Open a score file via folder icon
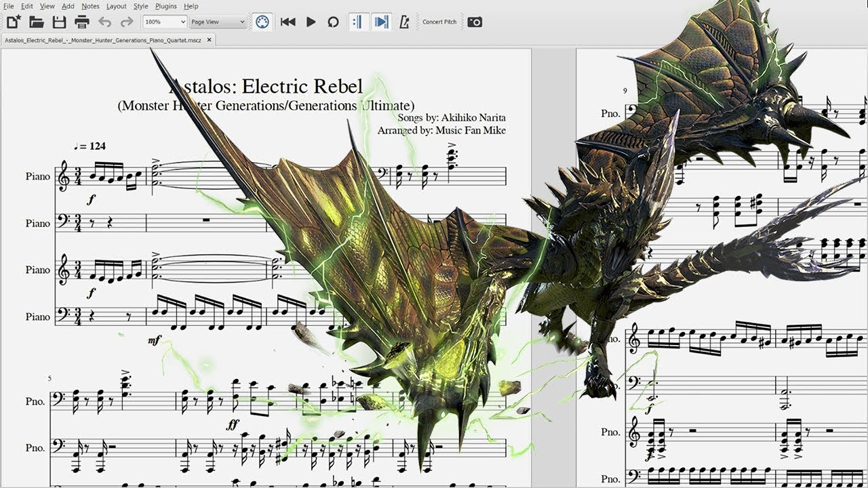Image resolution: width=868 pixels, height=488 pixels. (x=37, y=22)
